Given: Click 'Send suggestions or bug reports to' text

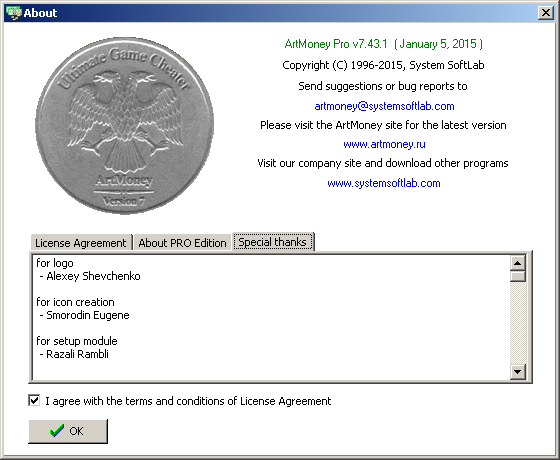Looking at the screenshot, I should (x=383, y=86).
